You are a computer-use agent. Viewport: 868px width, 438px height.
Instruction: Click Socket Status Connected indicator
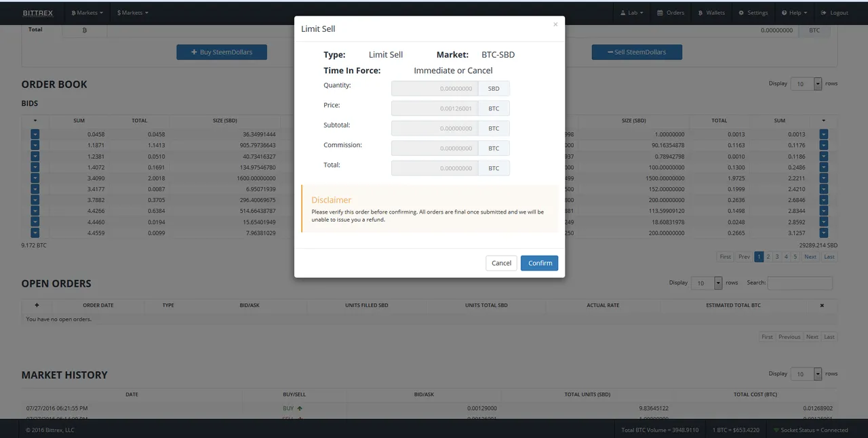[x=810, y=430]
